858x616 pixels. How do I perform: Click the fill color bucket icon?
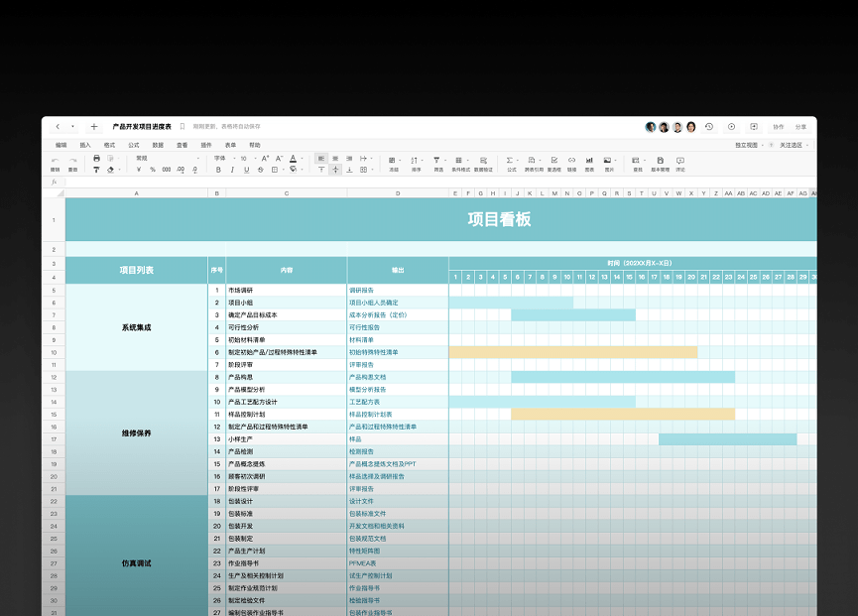point(294,170)
